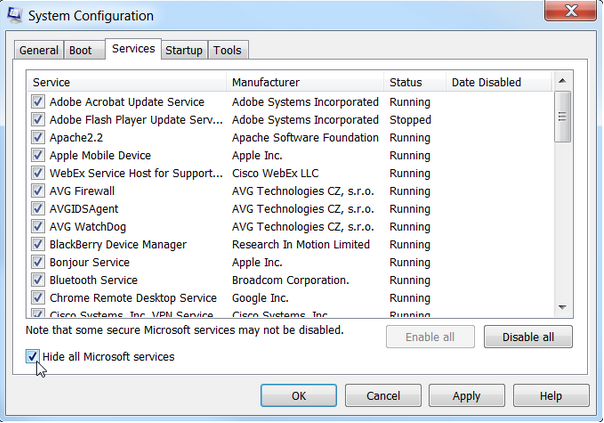Click Broadcom Corporation manufacturer cell
The image size is (604, 423).
point(290,280)
